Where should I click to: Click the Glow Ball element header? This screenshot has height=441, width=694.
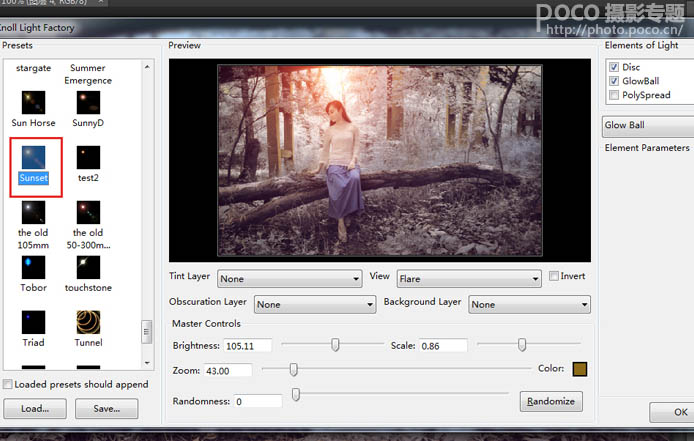coord(648,126)
